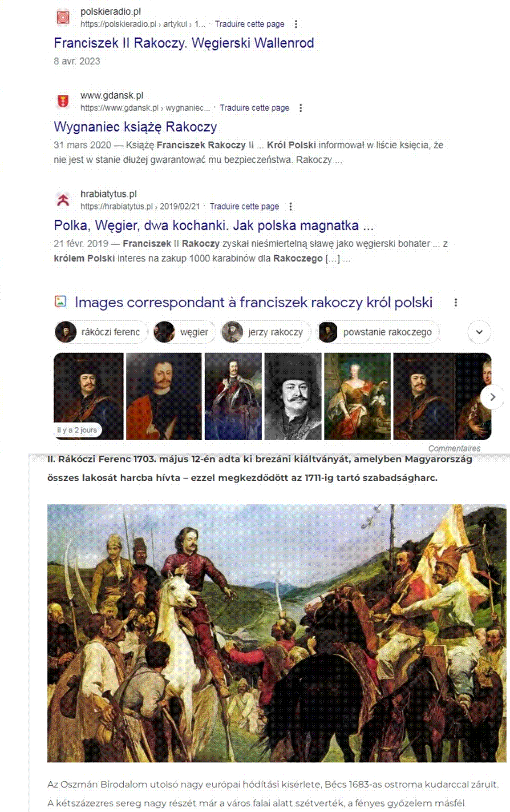Open the 'Wygnaniec książę Rakoczy' result
Viewport: 510px width, 812px height.
tap(135, 127)
